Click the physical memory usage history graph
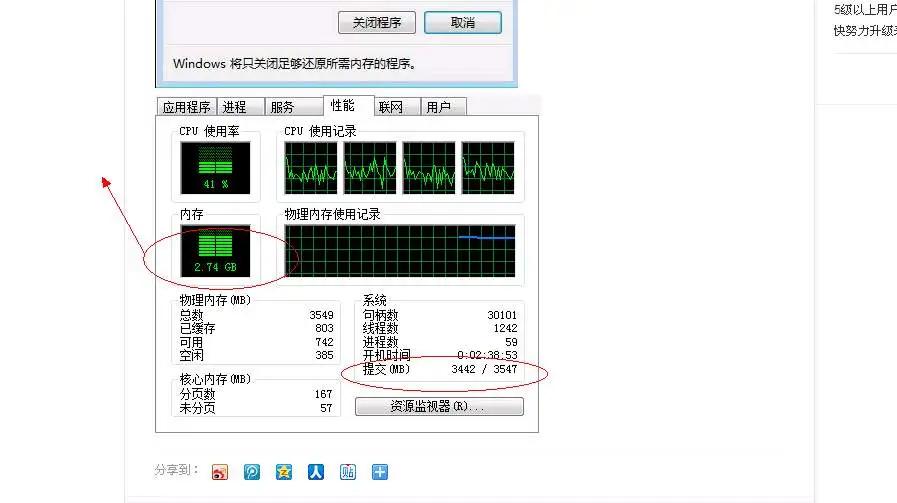This screenshot has height=503, width=897. click(x=400, y=250)
